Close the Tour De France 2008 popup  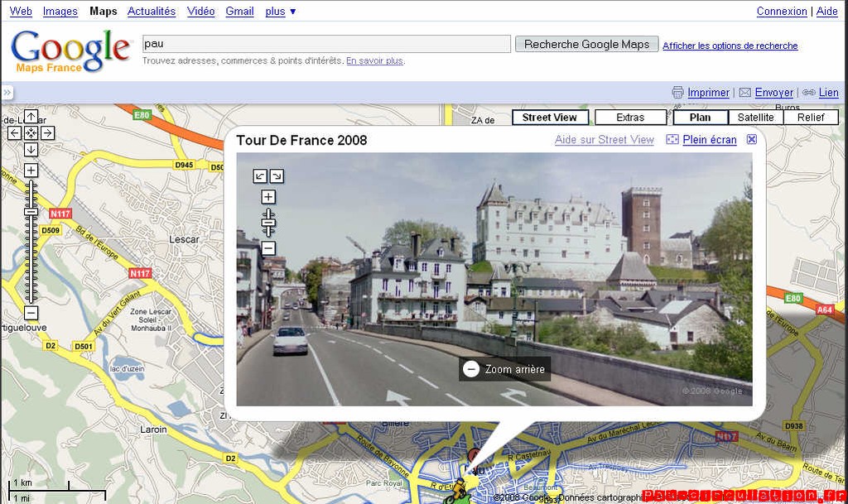751,140
